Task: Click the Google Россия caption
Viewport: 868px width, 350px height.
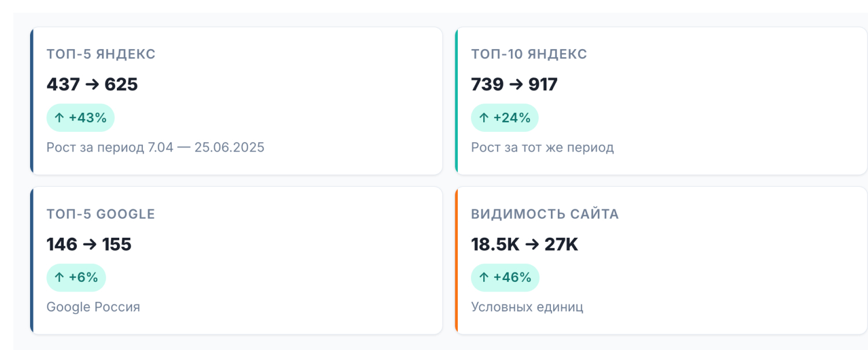Action: pos(93,307)
